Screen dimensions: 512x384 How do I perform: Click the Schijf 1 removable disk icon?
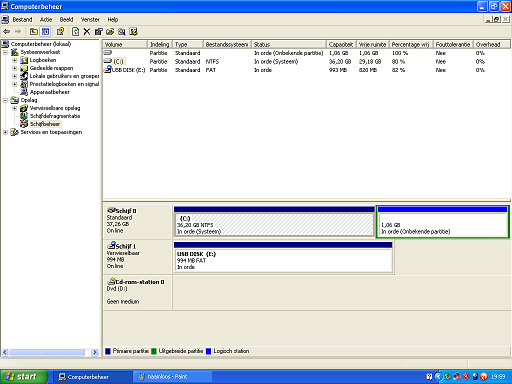click(x=111, y=246)
